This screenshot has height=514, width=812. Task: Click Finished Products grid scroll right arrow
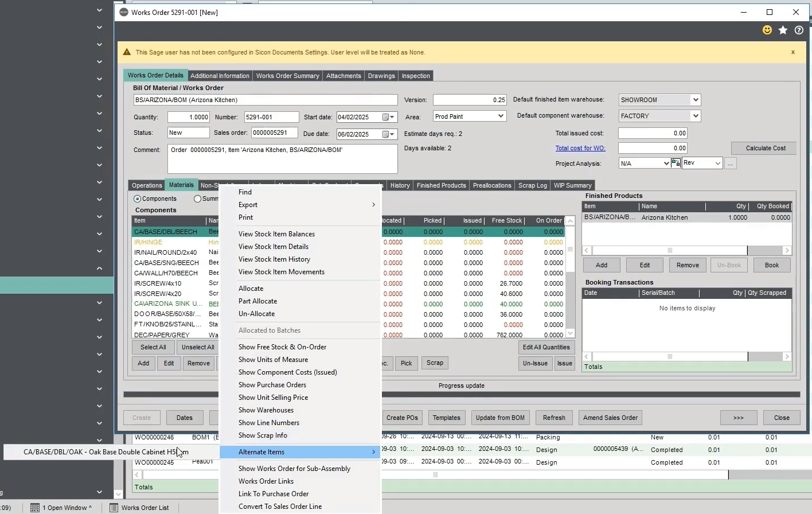(x=787, y=251)
